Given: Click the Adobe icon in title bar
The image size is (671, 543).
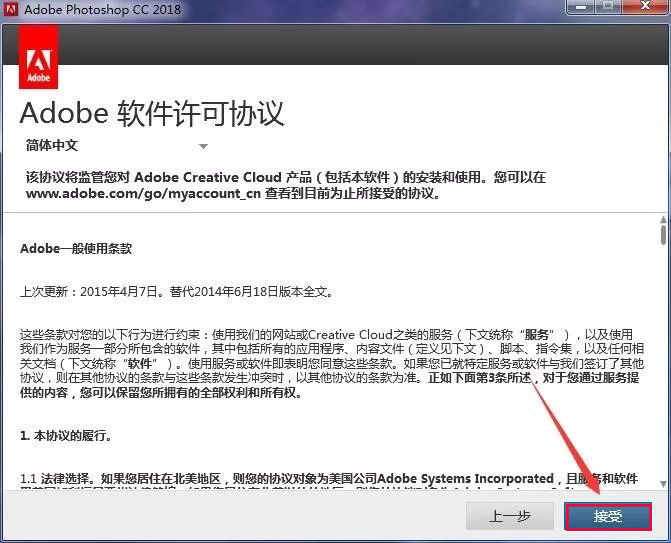Looking at the screenshot, I should [x=10, y=9].
